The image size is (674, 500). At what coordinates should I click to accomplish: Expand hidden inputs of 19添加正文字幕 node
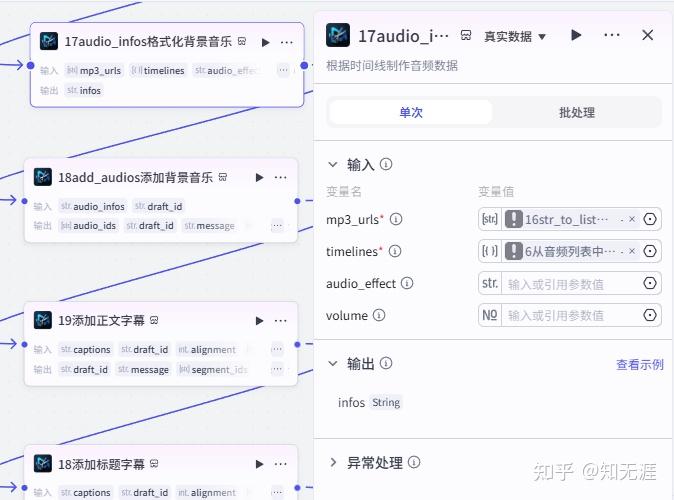click(277, 349)
